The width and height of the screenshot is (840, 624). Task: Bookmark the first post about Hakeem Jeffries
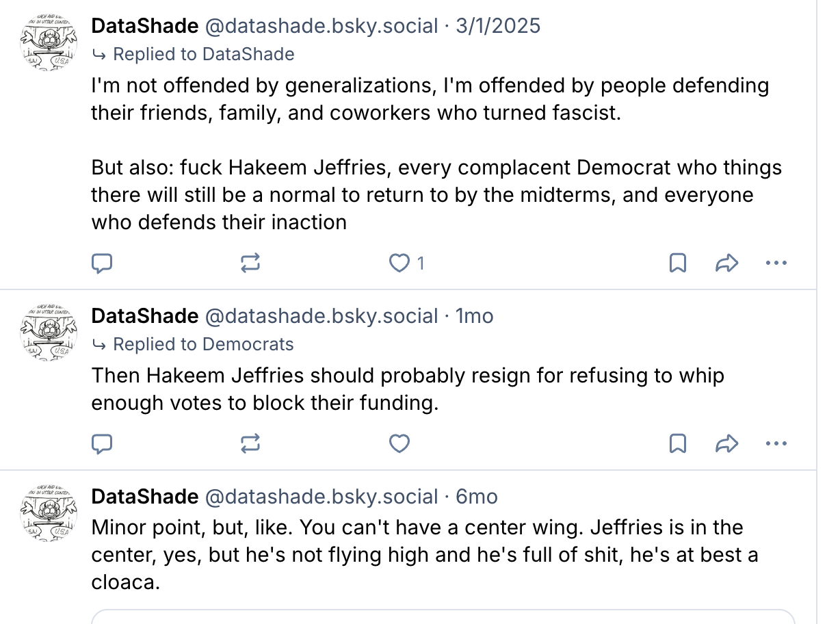pos(677,263)
